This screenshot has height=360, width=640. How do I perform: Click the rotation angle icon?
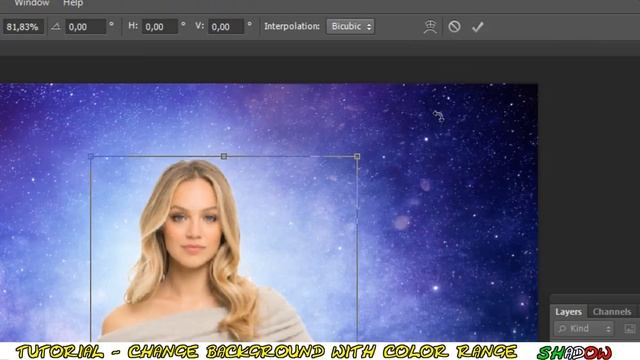56,27
